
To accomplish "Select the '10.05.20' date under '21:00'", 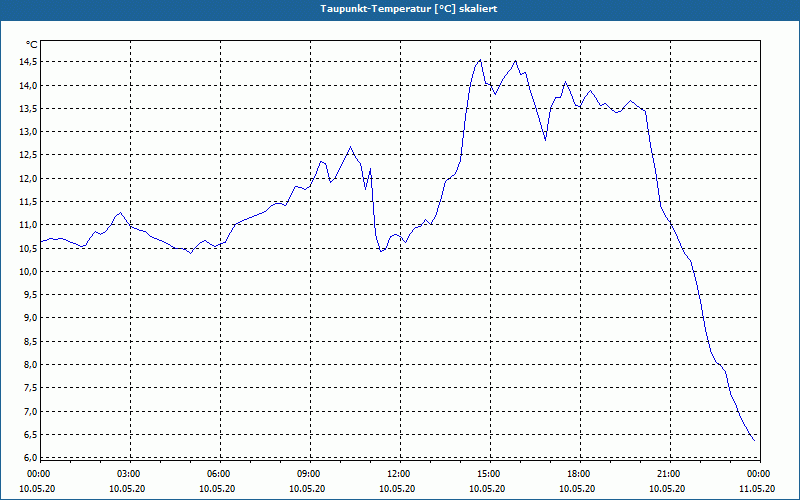I will pyautogui.click(x=667, y=489).
